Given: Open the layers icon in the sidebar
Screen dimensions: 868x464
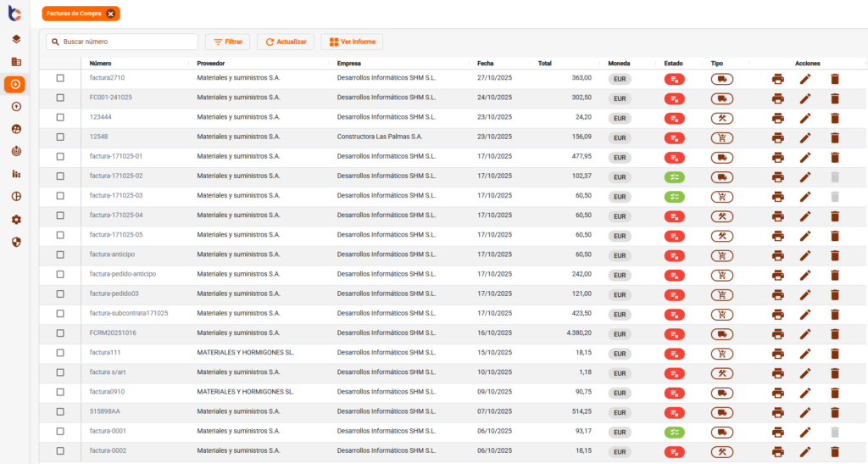Looking at the screenshot, I should [x=15, y=39].
